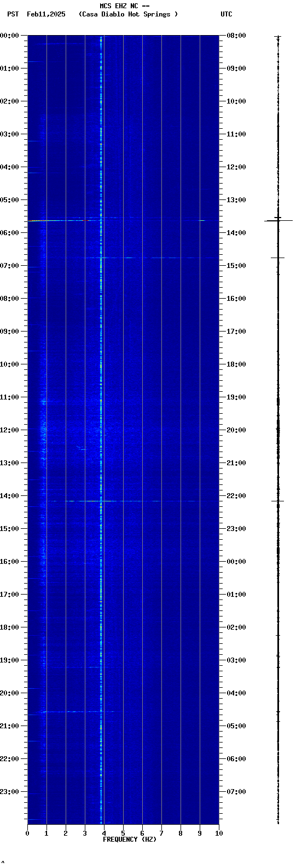This screenshot has width=302, height=868.
Task: Click the 02:00 label on the PST axis
Action: [10, 101]
